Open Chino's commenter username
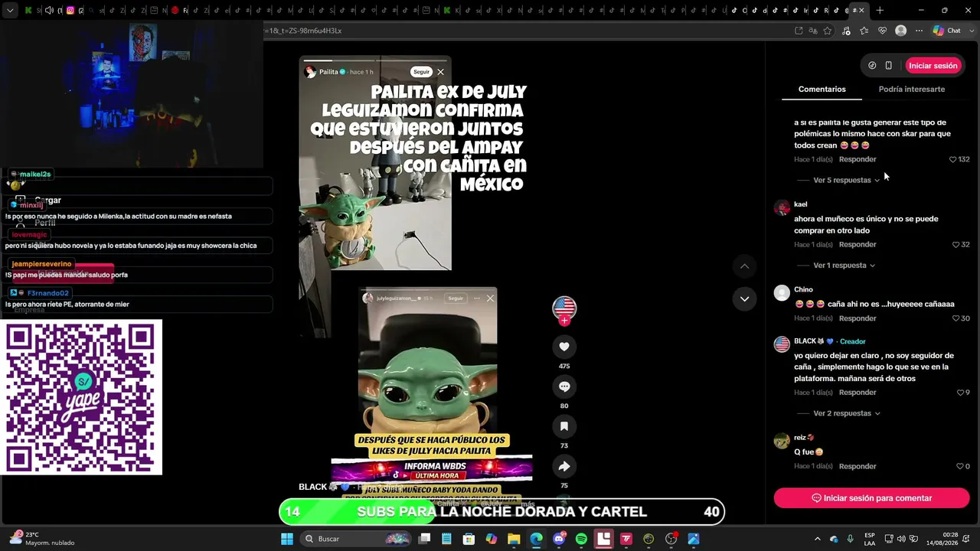This screenshot has height=551, width=980. pyautogui.click(x=803, y=289)
